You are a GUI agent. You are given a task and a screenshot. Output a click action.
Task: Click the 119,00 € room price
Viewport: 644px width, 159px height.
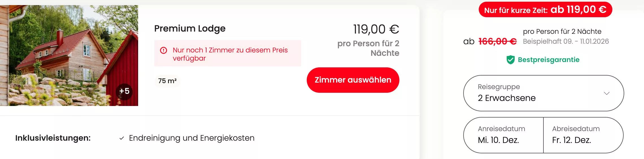[376, 29]
